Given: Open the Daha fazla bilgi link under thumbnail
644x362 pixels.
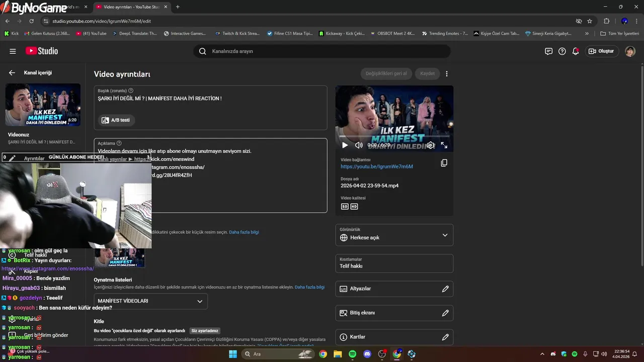Looking at the screenshot, I should click(x=244, y=232).
